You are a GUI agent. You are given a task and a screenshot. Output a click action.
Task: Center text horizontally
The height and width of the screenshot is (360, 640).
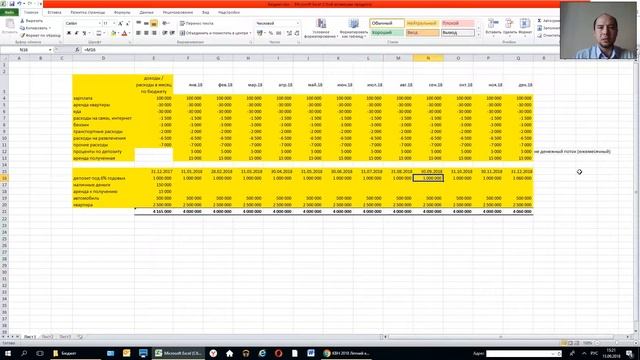[x=146, y=33]
